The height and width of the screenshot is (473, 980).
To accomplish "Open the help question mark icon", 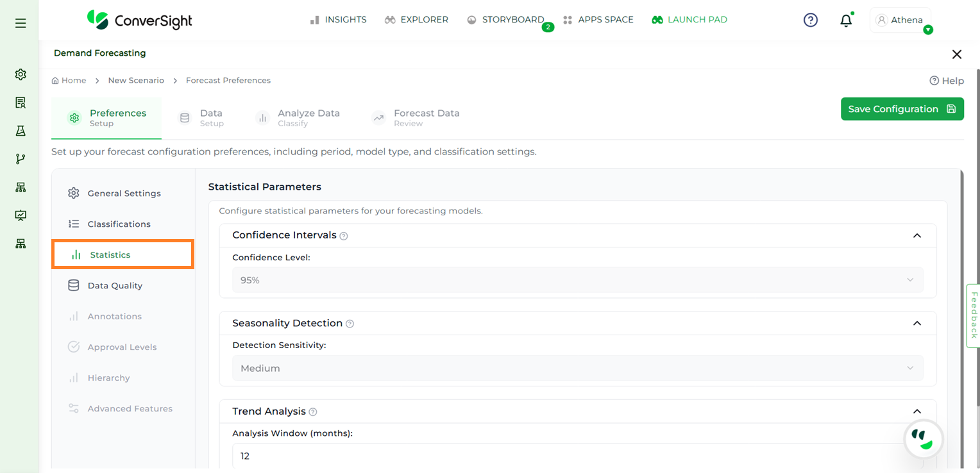I will point(811,21).
